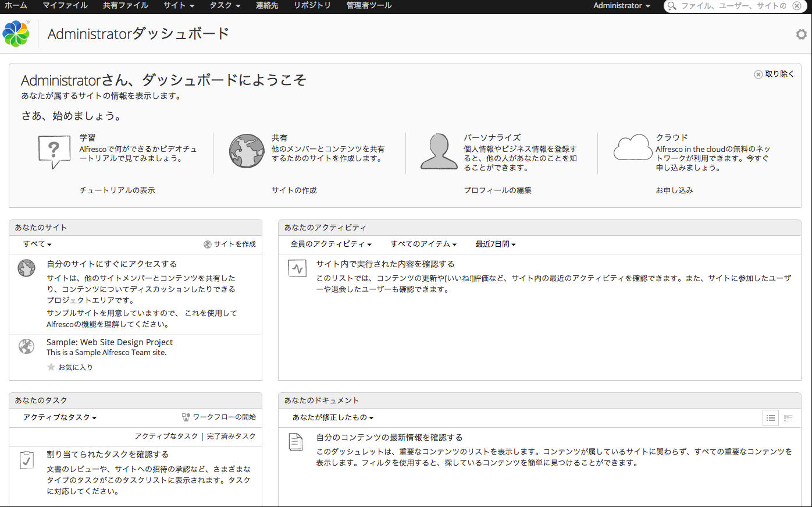The image size is (812, 507).
Task: Click the 自分のコンテンツの最新情報を確認する heading
Action: click(389, 438)
